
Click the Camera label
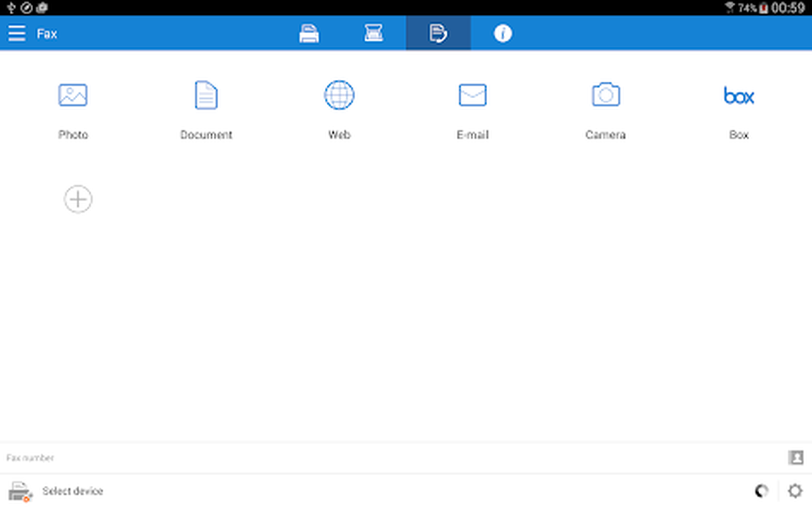(606, 135)
